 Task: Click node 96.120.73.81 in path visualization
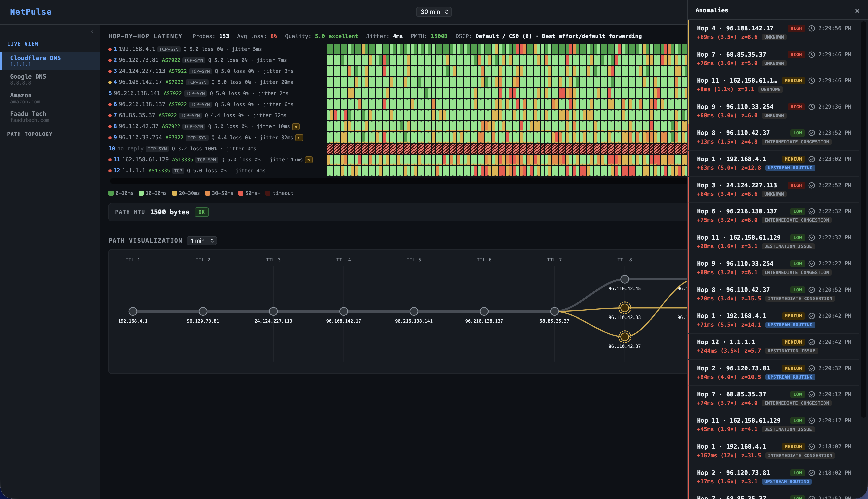[x=203, y=311]
